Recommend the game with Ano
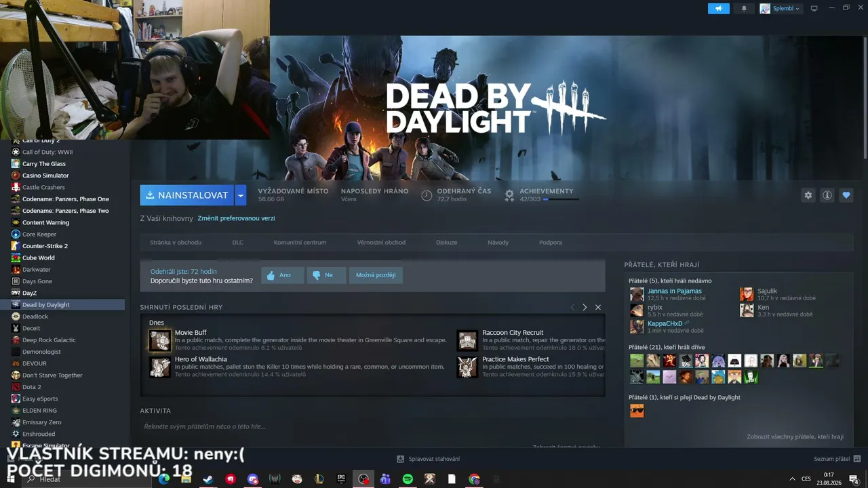Image resolution: width=868 pixels, height=488 pixels. 283,275
